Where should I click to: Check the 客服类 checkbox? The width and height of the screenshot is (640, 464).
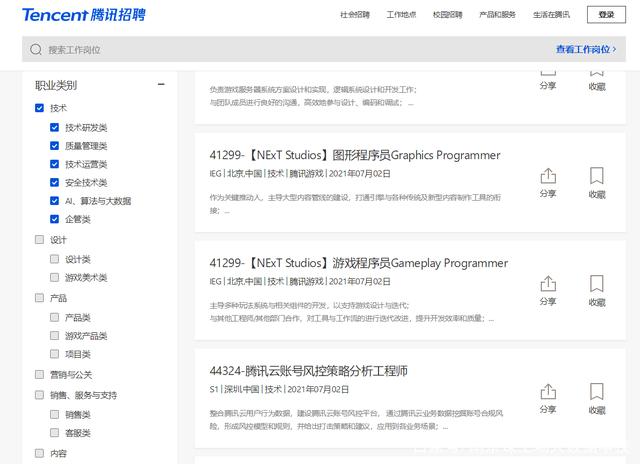(54, 433)
